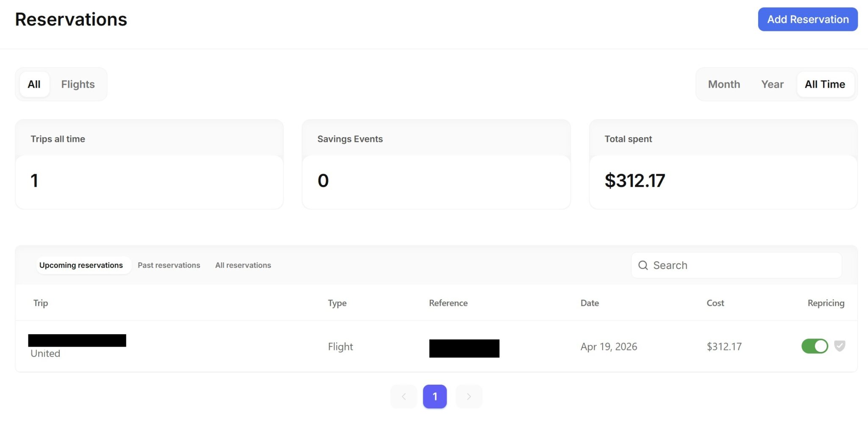Image resolution: width=868 pixels, height=447 pixels.
Task: Switch to the Flights filter tab
Action: [x=78, y=84]
